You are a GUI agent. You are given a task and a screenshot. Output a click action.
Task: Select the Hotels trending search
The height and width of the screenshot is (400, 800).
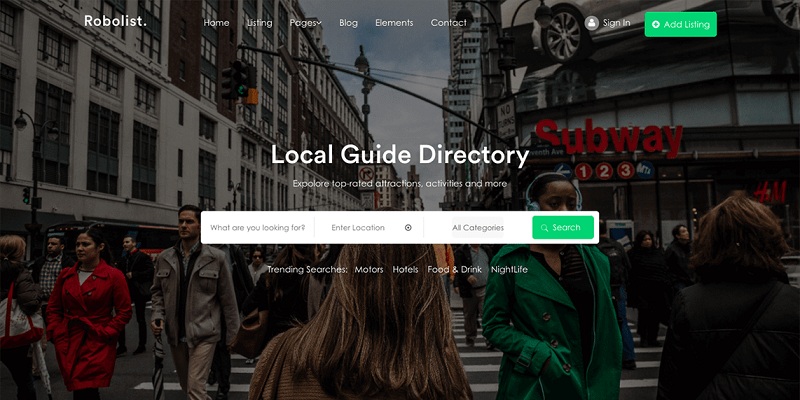(405, 269)
